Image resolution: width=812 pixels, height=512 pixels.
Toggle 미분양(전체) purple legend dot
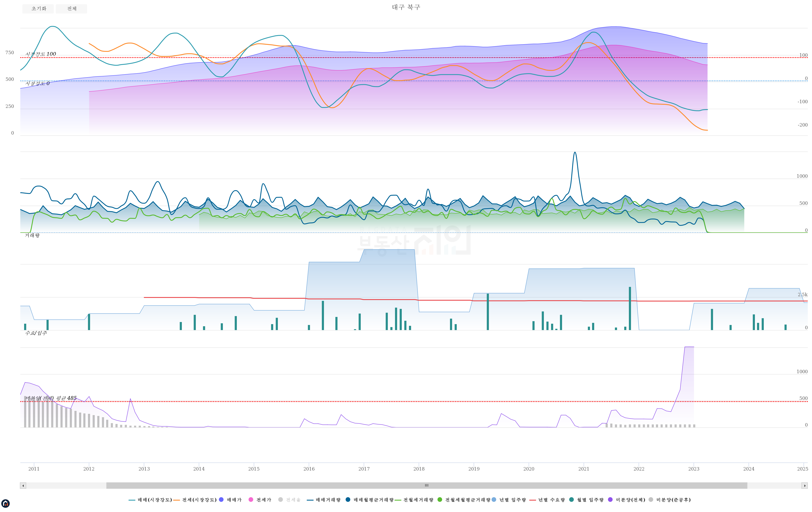point(610,500)
